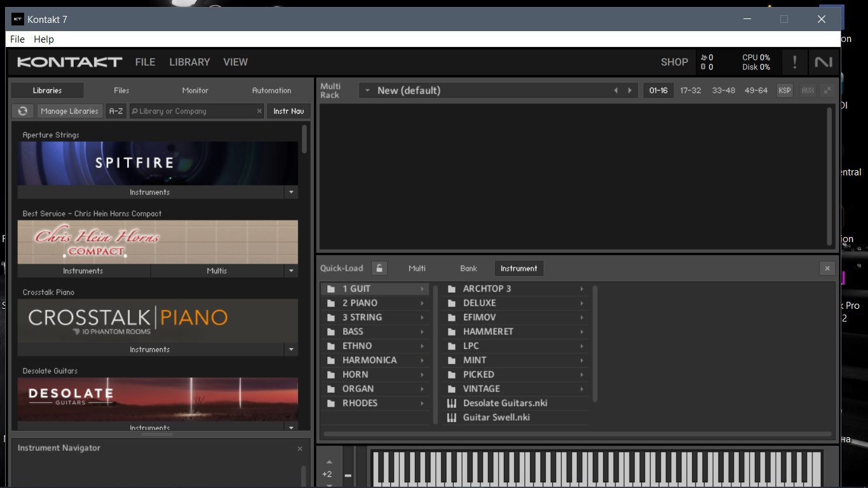Open the VIEW menu in Kontakt header
Image resolution: width=868 pixels, height=488 pixels.
[236, 62]
